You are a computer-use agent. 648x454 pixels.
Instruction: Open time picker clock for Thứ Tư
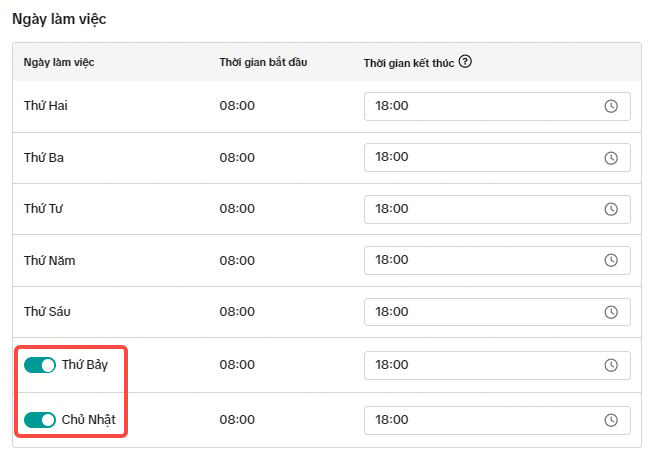click(x=611, y=209)
